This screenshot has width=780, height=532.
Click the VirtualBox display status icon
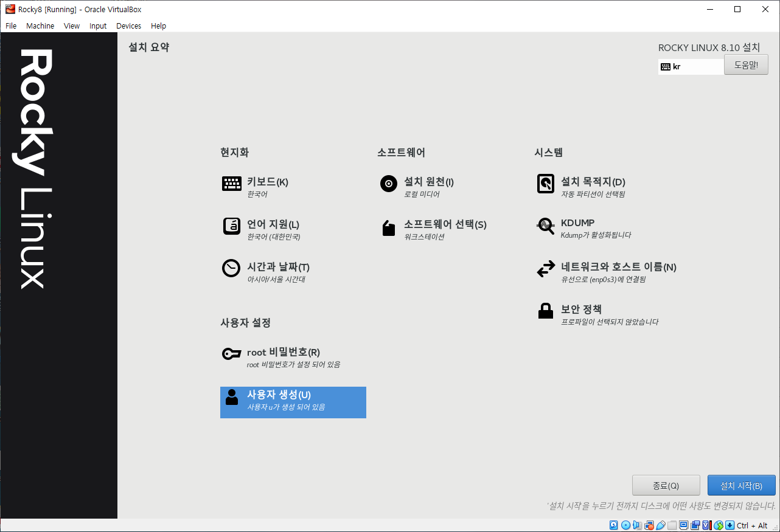tap(684, 525)
